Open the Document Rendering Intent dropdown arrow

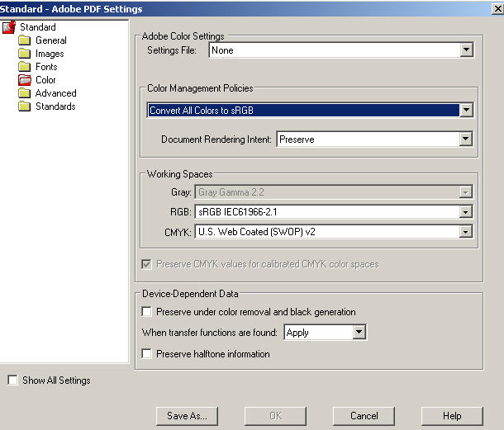pos(465,139)
